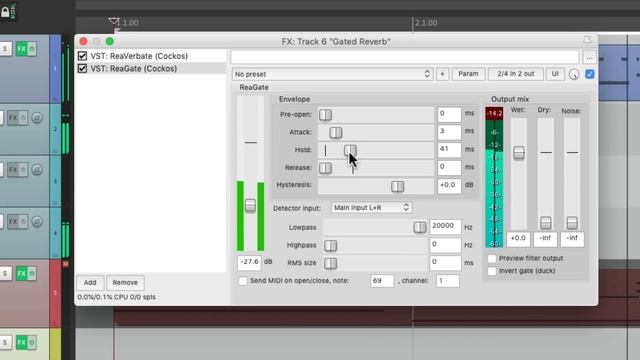The width and height of the screenshot is (640, 360).
Task: Toggle the plugin bypass checkbox at top right
Action: click(x=589, y=74)
